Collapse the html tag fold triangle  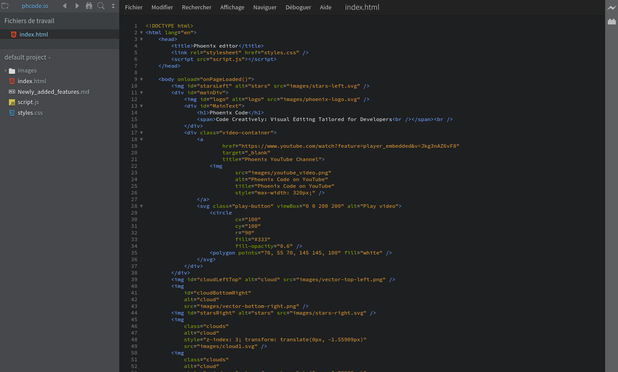pyautogui.click(x=141, y=33)
